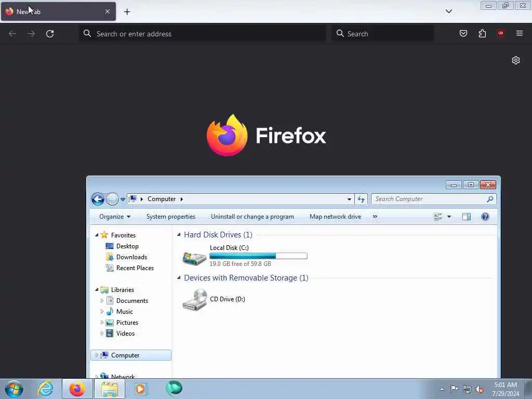
Task: Collapse the Libraries tree group
Action: coord(97,289)
